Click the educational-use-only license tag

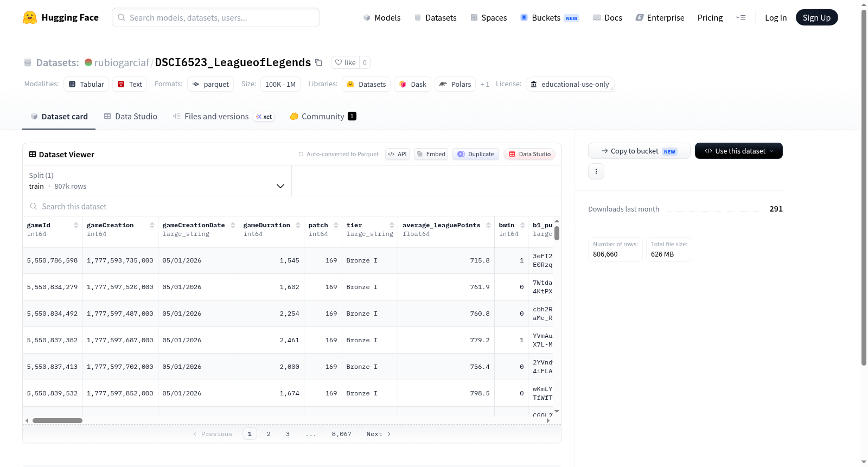[x=570, y=84]
